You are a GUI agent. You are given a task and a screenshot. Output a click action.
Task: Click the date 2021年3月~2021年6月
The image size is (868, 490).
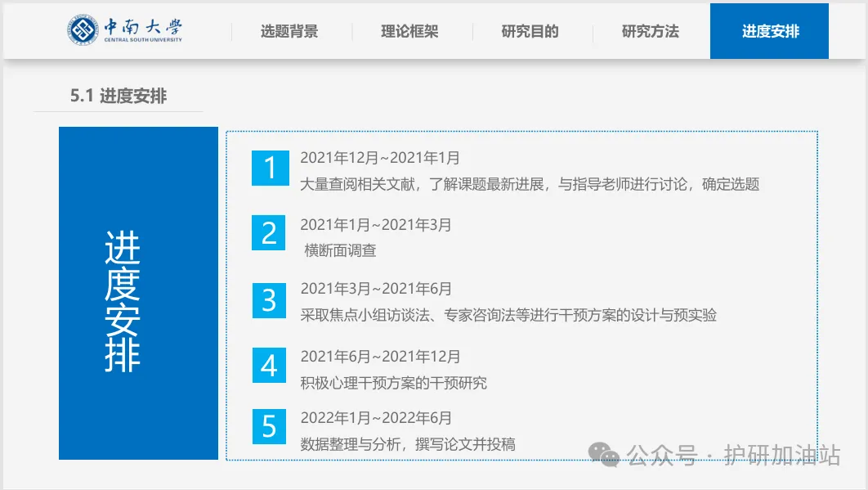pos(376,289)
